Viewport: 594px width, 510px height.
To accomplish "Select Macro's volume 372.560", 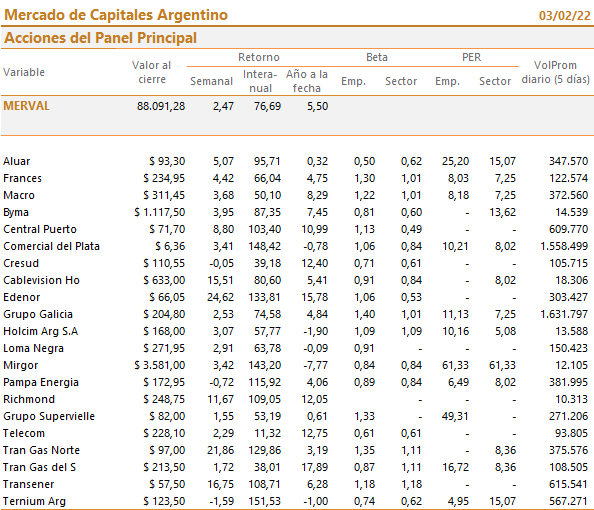I will (569, 195).
